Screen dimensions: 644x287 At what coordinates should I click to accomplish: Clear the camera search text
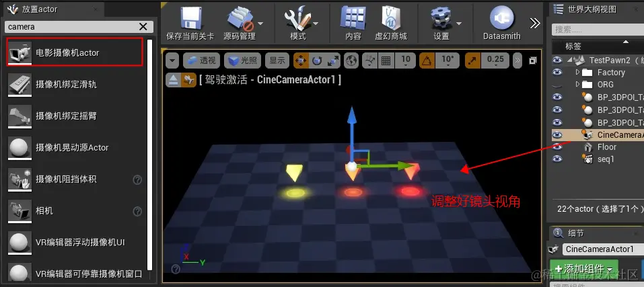pos(143,27)
